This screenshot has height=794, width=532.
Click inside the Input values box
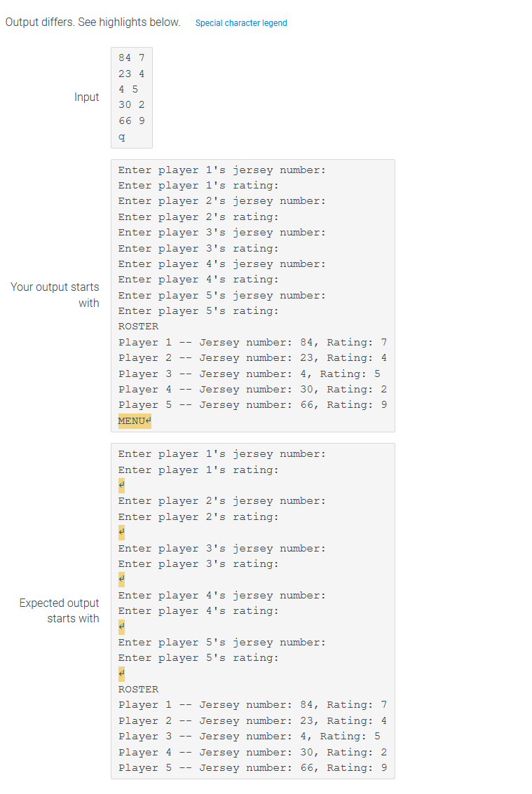point(131,98)
